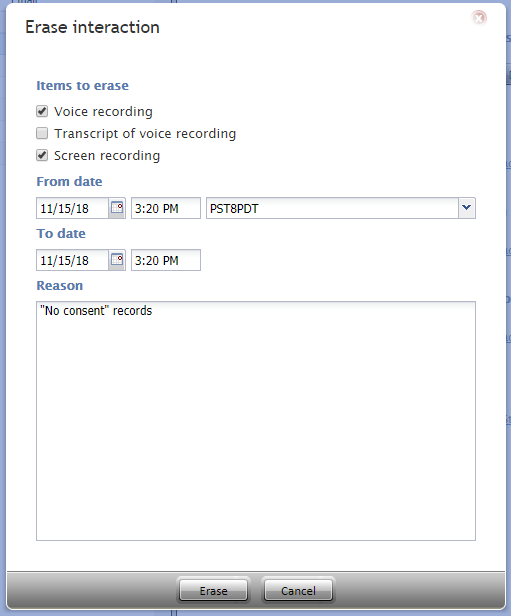Open the From date calendar picker
511x616 pixels.
(x=117, y=208)
